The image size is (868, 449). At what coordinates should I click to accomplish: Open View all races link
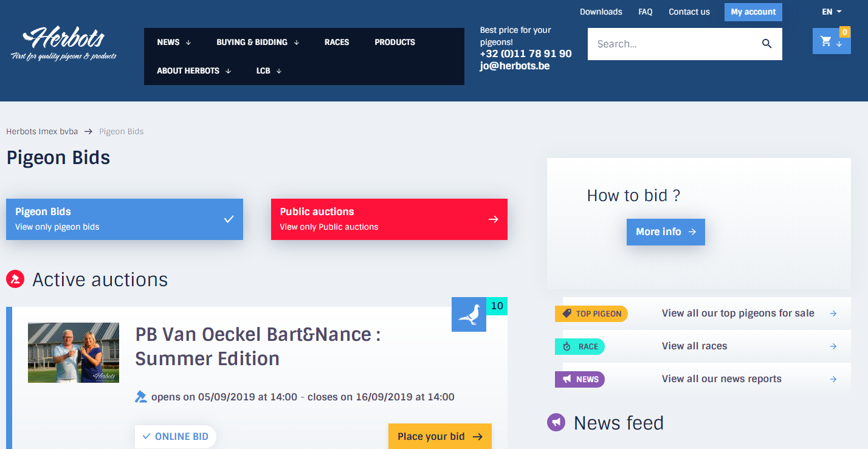pos(694,346)
